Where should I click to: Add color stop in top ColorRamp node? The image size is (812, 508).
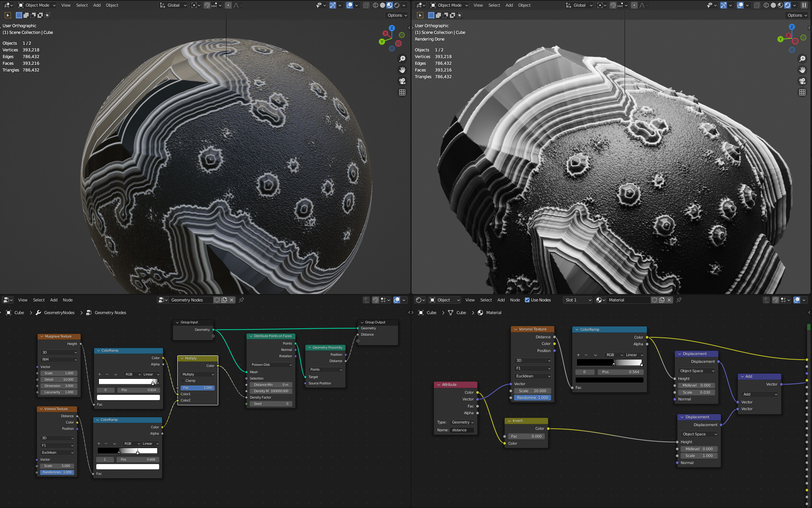point(99,374)
